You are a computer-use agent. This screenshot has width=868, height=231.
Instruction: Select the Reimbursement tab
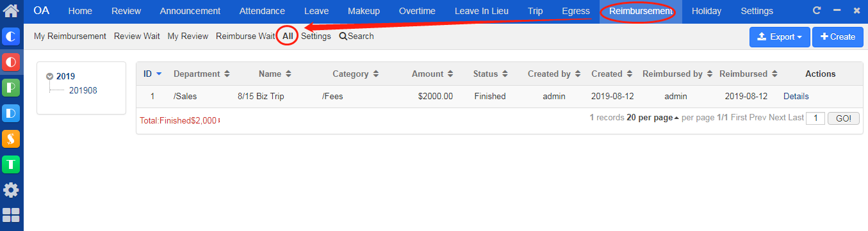(641, 11)
